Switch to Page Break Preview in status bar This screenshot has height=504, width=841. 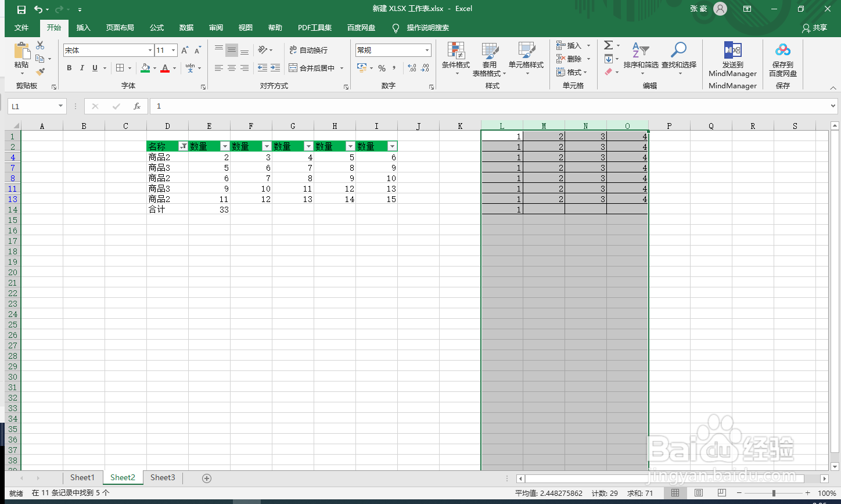pyautogui.click(x=721, y=493)
